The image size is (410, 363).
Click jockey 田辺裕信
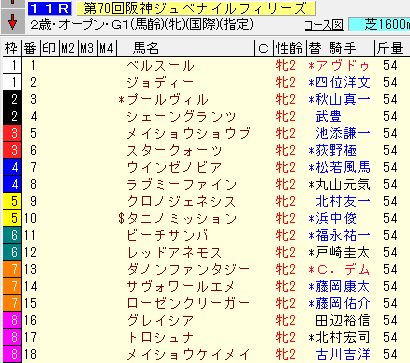(x=343, y=320)
